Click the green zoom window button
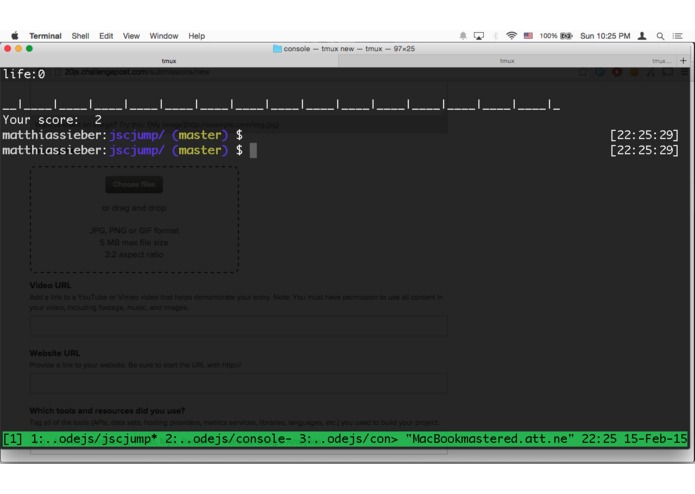 point(29,48)
